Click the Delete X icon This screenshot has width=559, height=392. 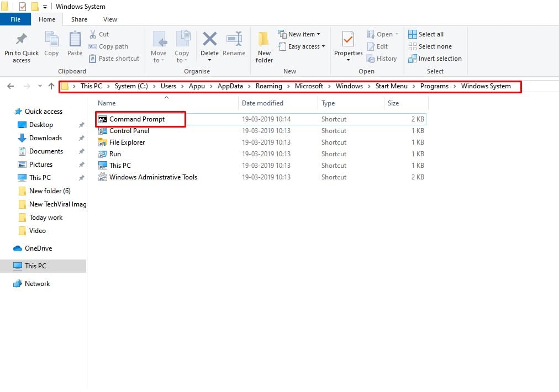tap(210, 39)
